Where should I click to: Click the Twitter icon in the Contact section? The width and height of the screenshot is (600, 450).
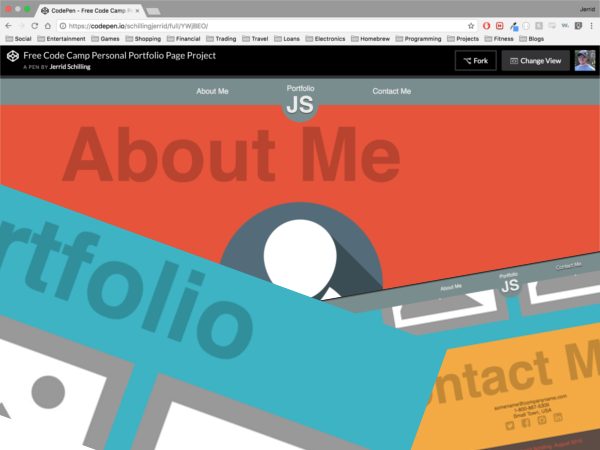[510, 425]
